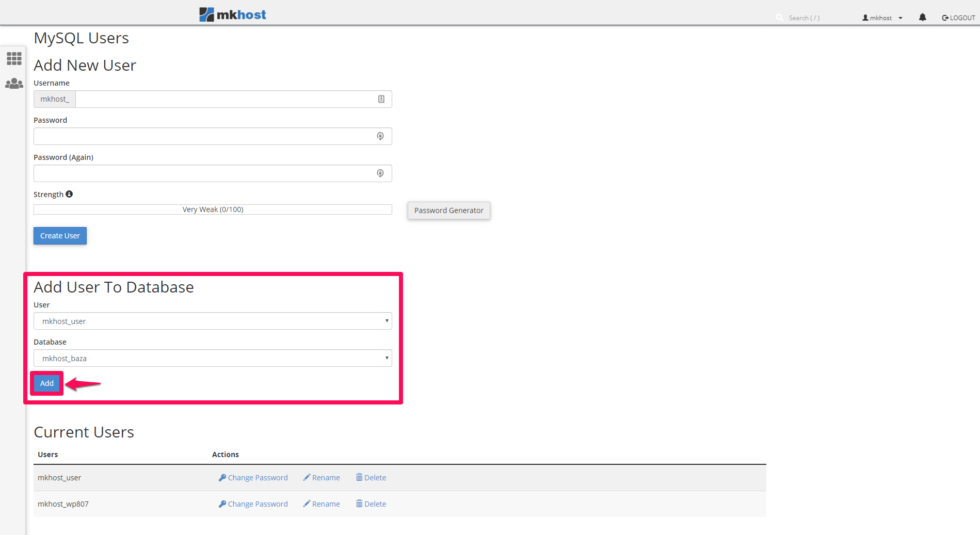980x535 pixels.
Task: Click the key icon in Password field
Action: (380, 136)
